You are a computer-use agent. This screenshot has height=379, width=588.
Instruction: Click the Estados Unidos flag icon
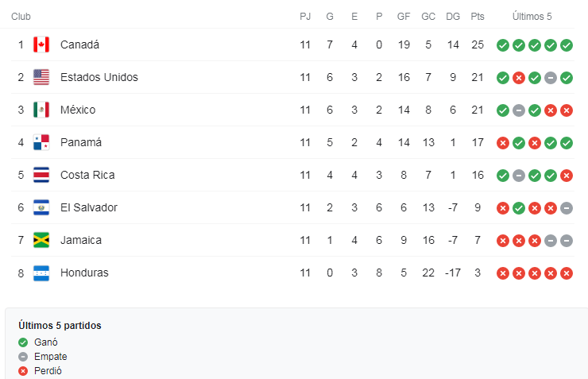click(41, 77)
